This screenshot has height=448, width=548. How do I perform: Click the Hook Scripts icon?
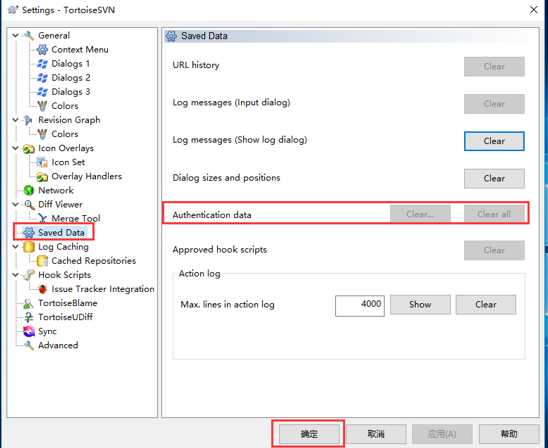point(29,275)
